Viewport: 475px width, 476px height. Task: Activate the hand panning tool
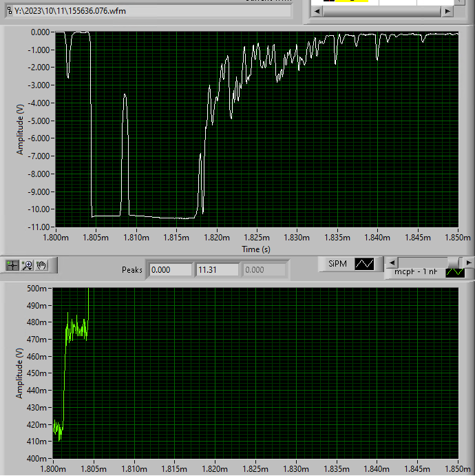coord(41,265)
